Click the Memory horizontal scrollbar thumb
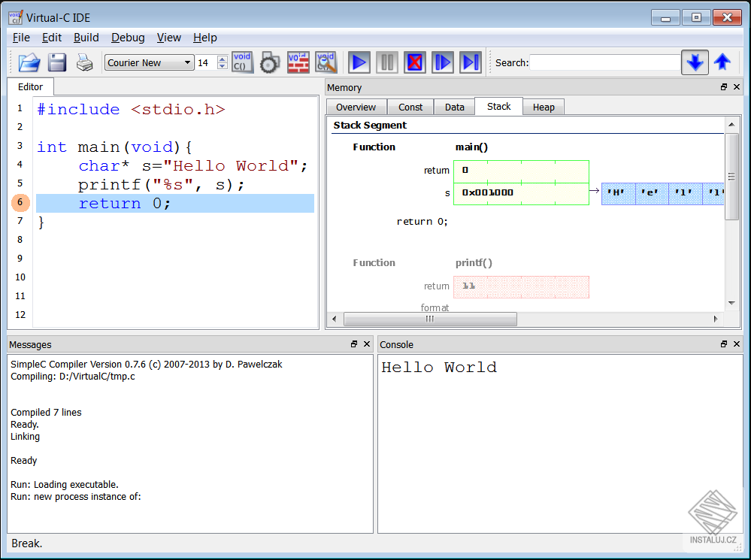751x560 pixels. [430, 319]
